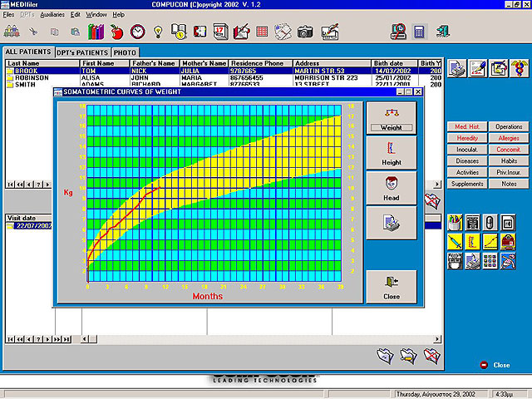Click the Allergies button
The height and width of the screenshot is (399, 532).
coord(509,138)
